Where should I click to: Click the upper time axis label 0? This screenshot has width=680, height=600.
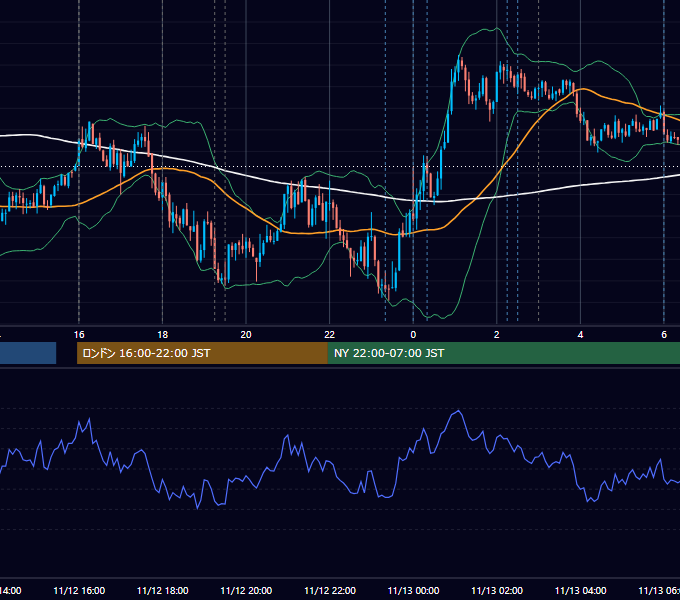pos(413,334)
